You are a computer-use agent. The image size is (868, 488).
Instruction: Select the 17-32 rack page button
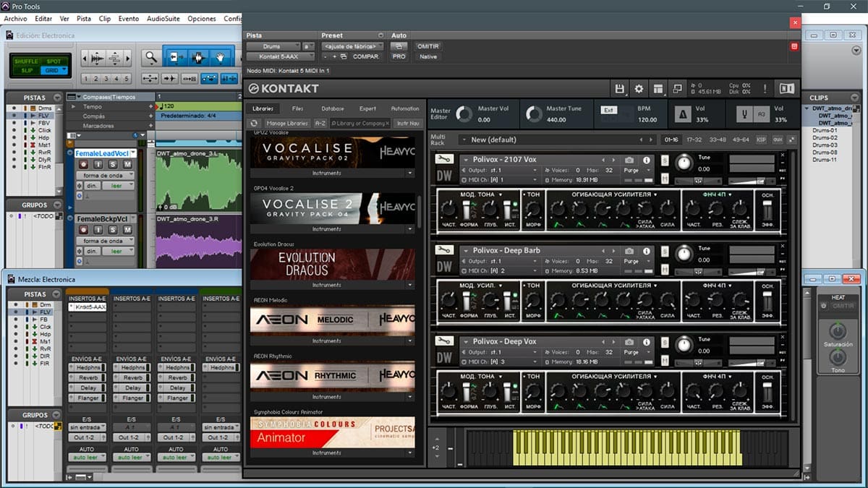(x=694, y=140)
